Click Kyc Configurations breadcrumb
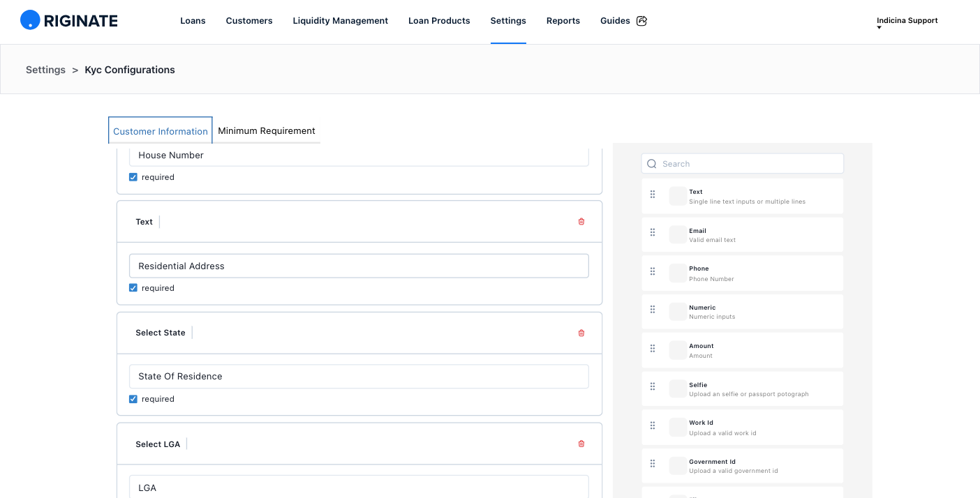This screenshot has width=980, height=498. (x=130, y=70)
